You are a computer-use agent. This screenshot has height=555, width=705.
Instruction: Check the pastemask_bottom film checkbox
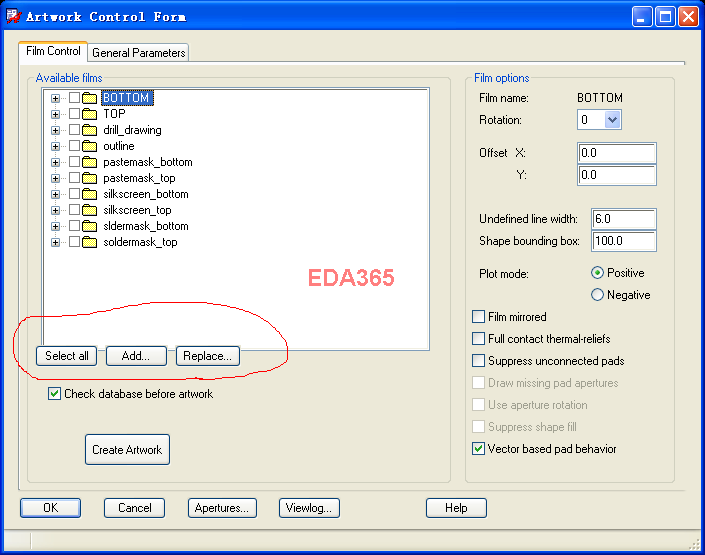click(x=75, y=161)
